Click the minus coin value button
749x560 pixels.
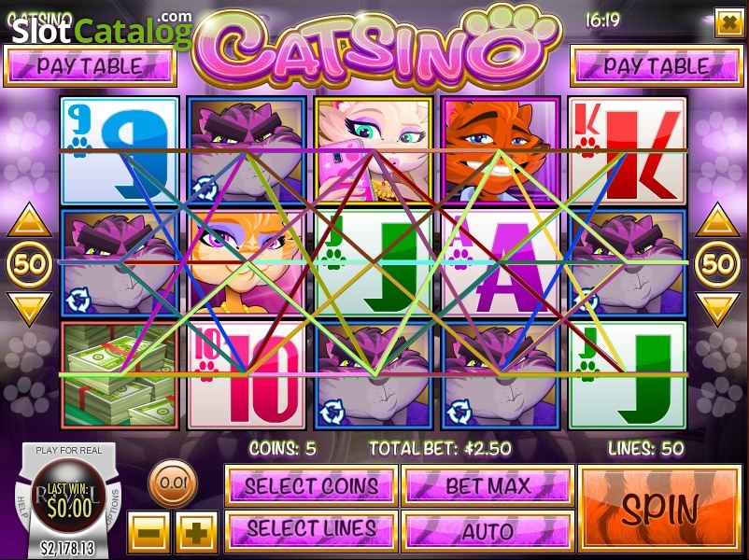coord(148,532)
